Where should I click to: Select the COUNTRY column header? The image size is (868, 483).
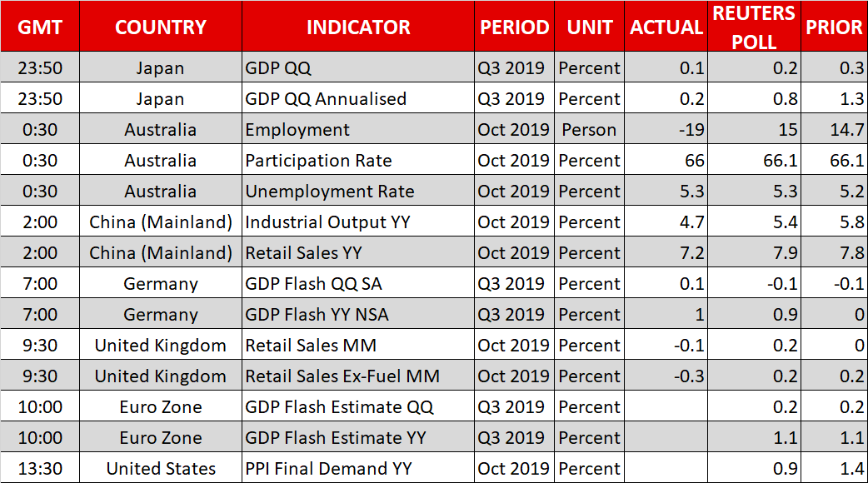pyautogui.click(x=161, y=27)
